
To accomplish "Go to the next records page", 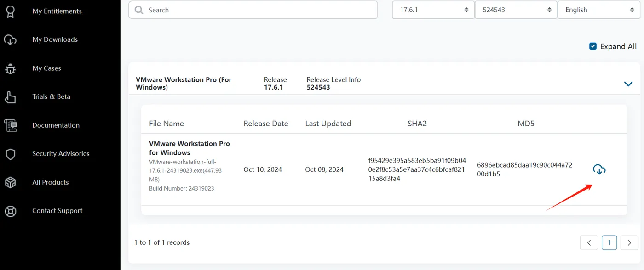I will click(629, 242).
